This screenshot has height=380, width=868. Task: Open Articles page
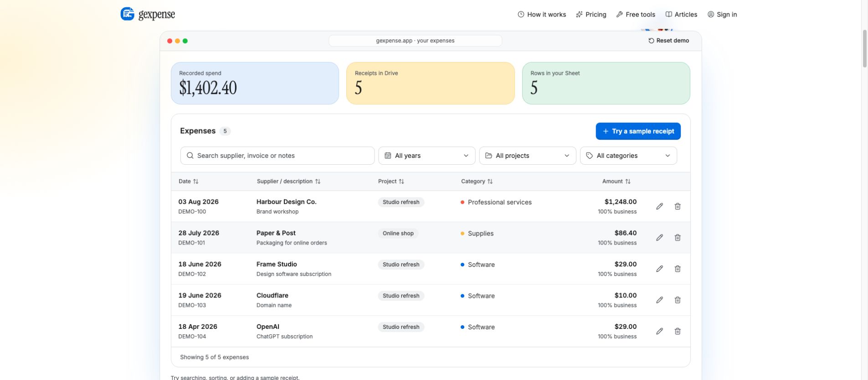[681, 15]
